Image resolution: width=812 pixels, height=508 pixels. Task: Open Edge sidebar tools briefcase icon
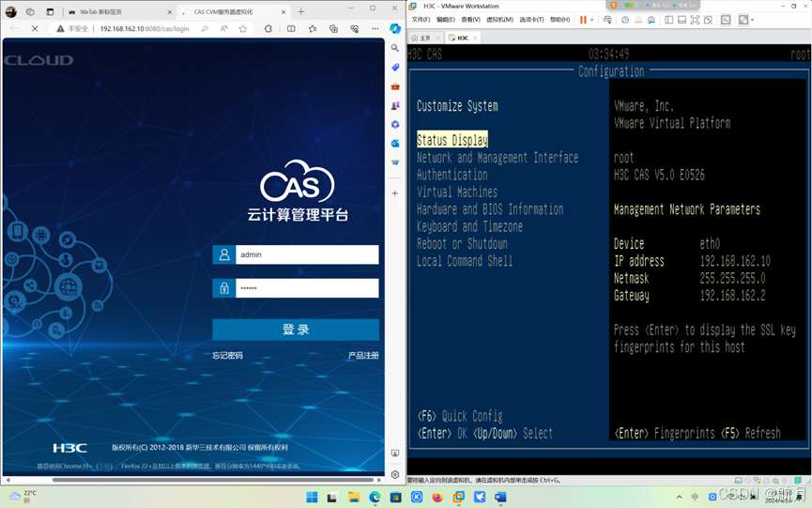(395, 86)
